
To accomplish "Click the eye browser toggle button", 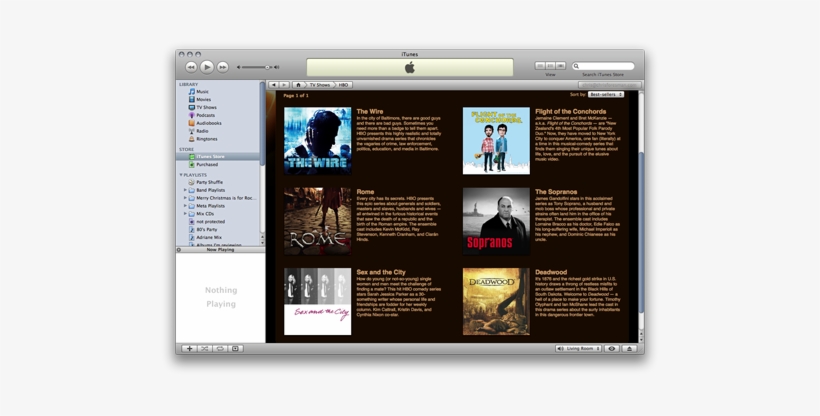I will (611, 348).
